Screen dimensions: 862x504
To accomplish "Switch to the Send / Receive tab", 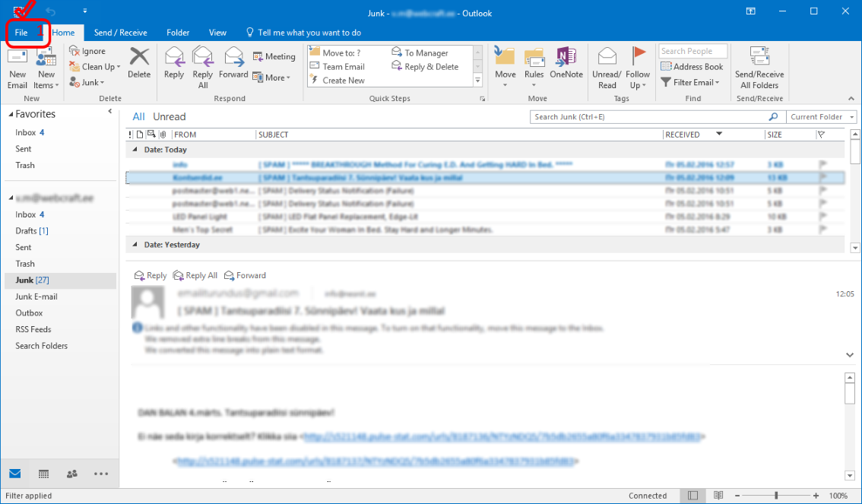I will point(120,33).
